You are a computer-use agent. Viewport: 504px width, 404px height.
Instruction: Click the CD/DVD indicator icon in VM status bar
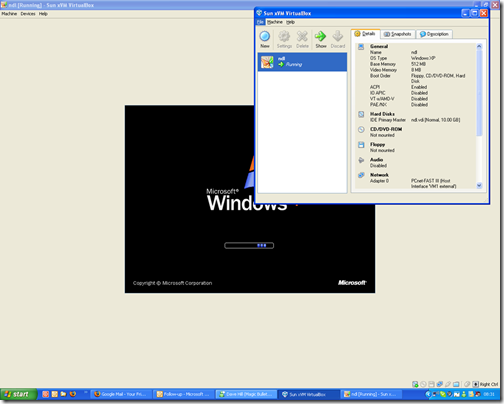point(423,384)
